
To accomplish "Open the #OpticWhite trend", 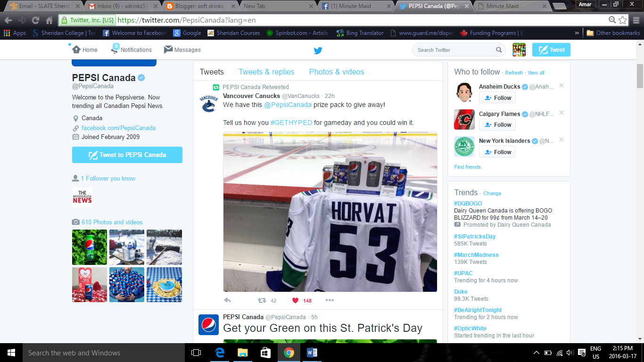I will [x=470, y=329].
